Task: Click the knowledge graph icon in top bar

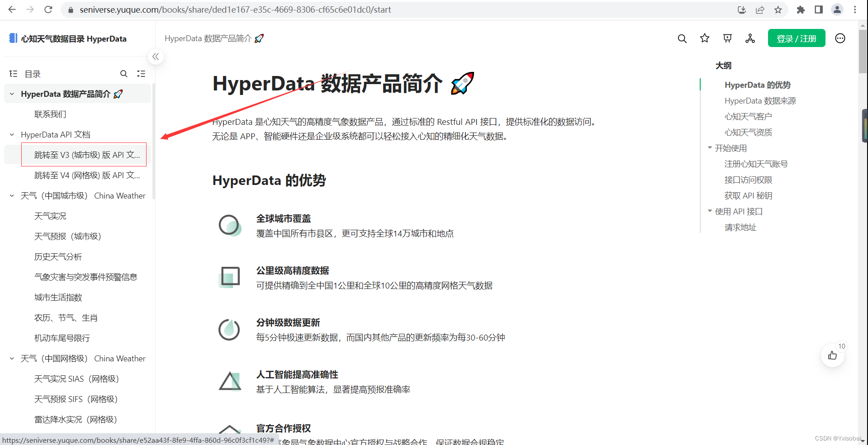Action: pos(750,38)
